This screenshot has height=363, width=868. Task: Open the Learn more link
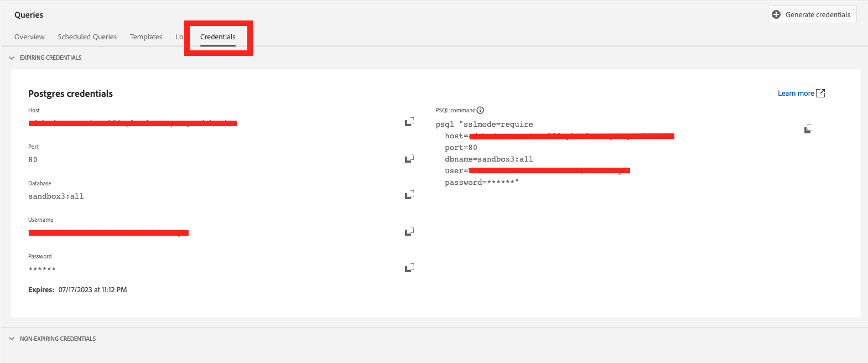pos(796,94)
